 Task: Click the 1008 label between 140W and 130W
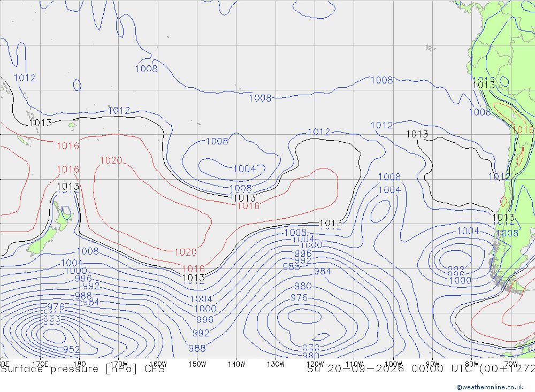click(260, 98)
